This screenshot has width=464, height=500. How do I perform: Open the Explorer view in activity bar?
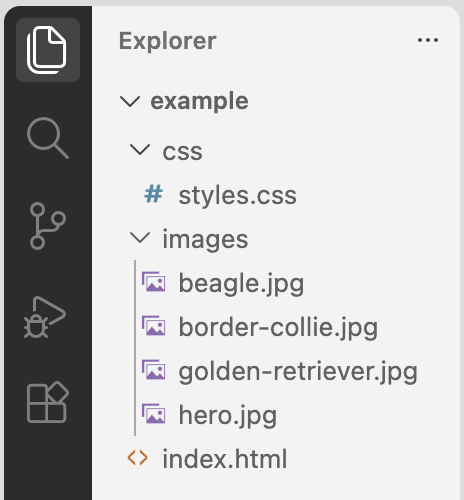(48, 50)
